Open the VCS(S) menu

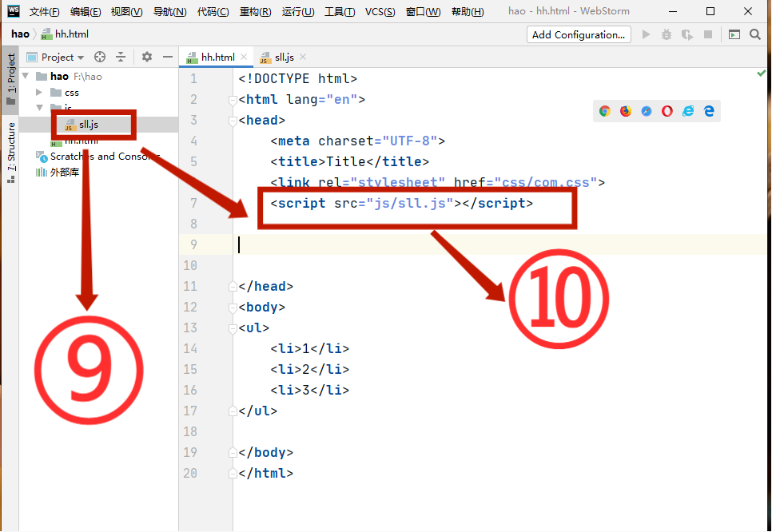[380, 11]
